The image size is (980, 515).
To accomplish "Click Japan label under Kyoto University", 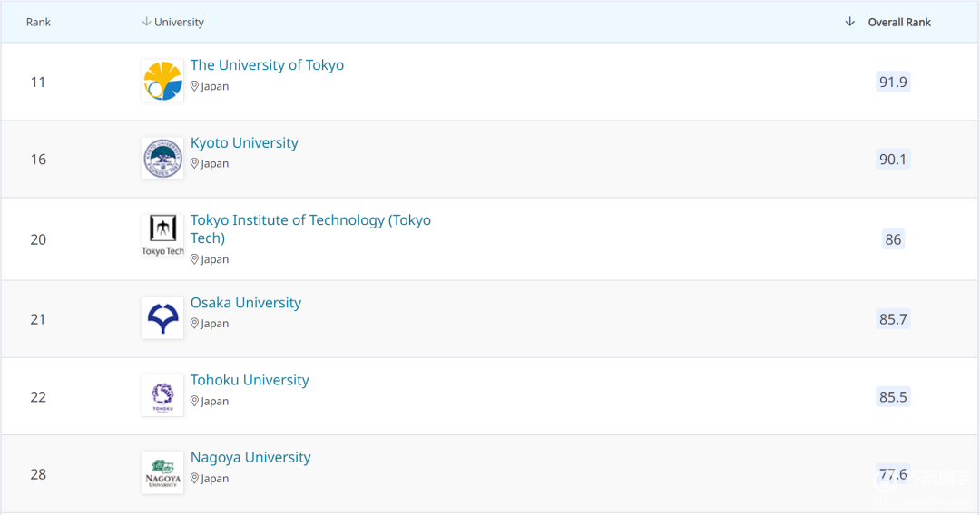I will tap(215, 163).
